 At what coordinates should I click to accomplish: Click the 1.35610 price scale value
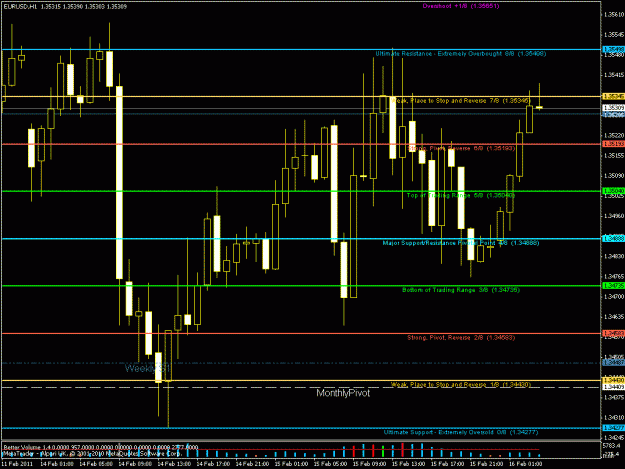coord(614,14)
